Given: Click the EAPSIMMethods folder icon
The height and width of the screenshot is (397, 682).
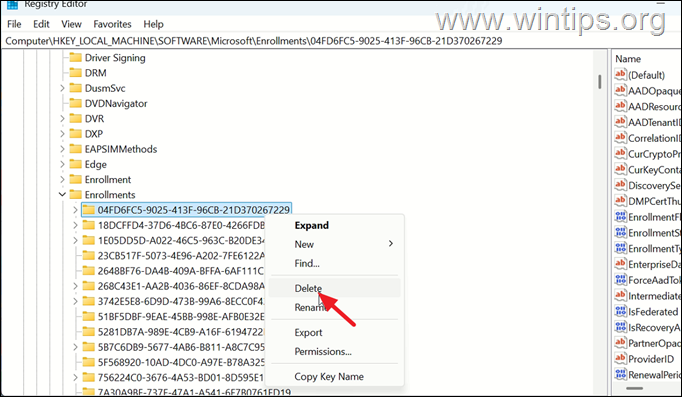Looking at the screenshot, I should click(76, 149).
